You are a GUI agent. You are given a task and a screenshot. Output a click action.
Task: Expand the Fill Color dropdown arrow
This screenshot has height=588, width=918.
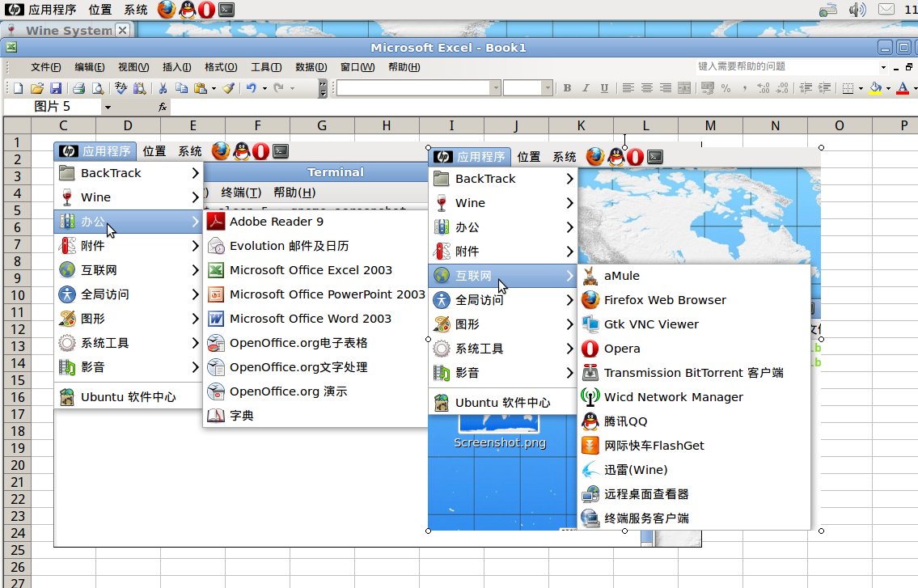pyautogui.click(x=888, y=88)
